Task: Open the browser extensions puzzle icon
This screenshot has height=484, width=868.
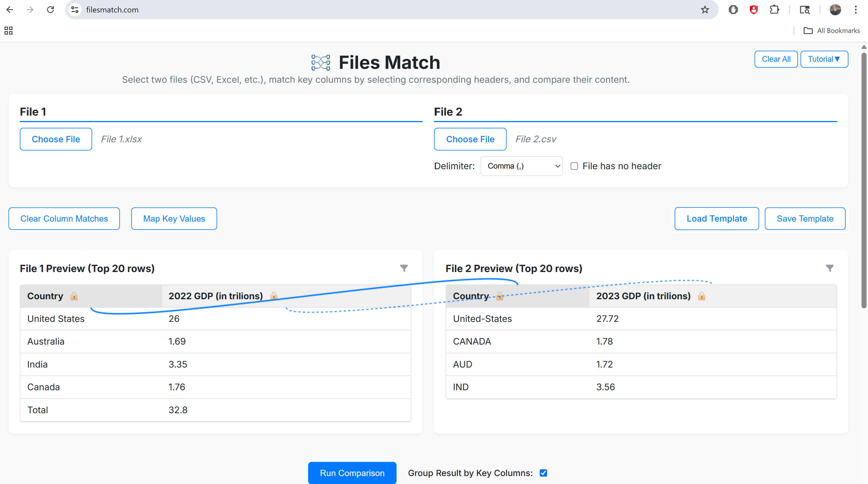Action: pyautogui.click(x=774, y=10)
